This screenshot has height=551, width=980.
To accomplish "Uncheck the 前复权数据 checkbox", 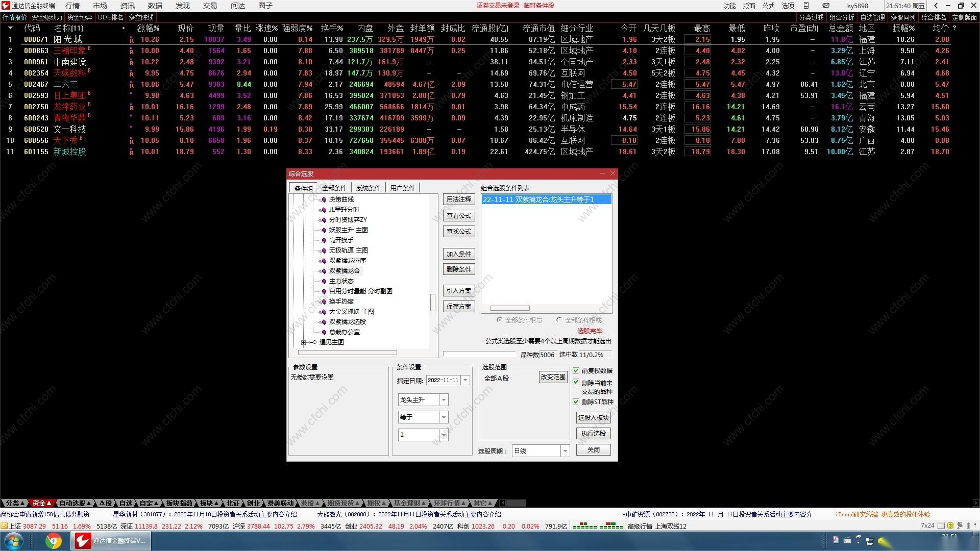I will coord(576,371).
